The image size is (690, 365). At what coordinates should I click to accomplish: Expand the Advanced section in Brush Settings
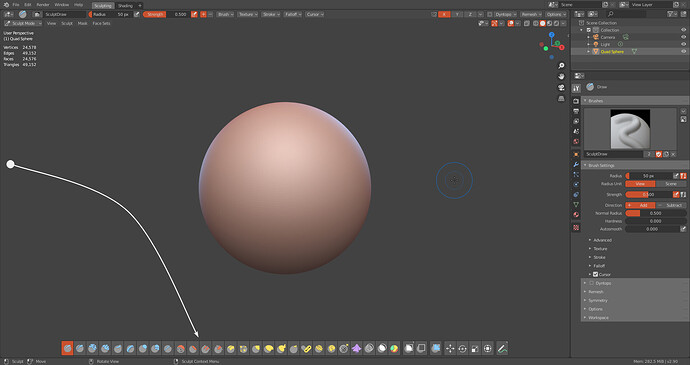[602, 240]
